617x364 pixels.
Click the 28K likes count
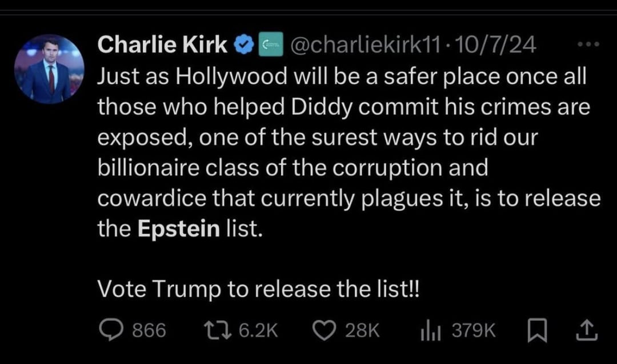click(x=362, y=330)
